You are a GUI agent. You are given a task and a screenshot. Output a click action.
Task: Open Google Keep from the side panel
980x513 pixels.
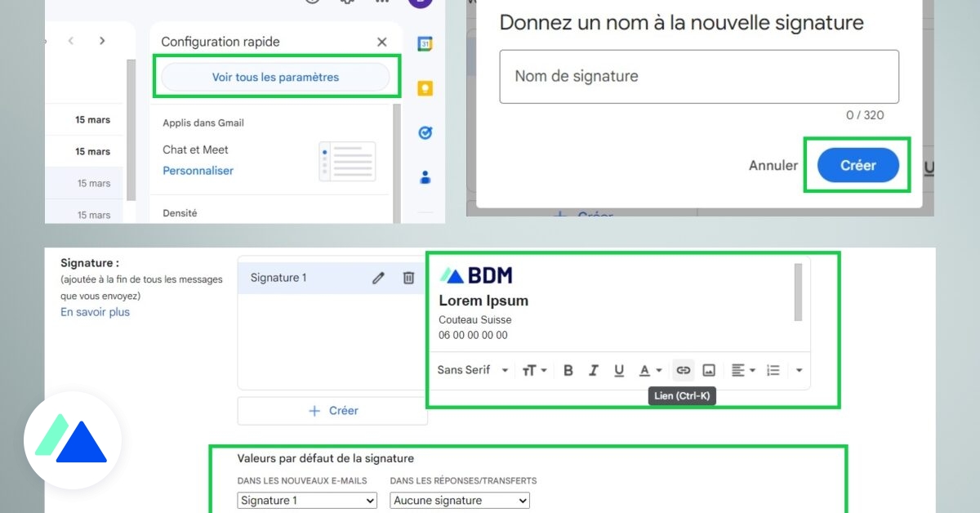tap(425, 87)
